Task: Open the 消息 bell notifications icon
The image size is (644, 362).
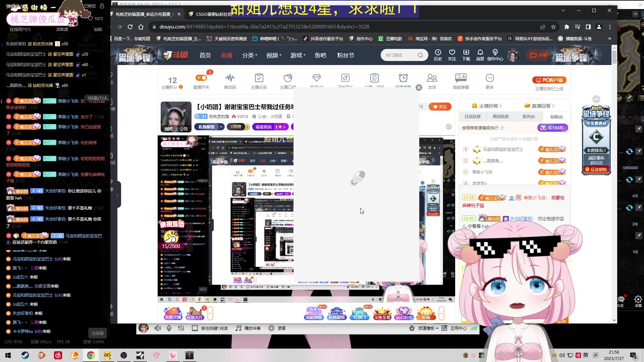Action: (480, 55)
